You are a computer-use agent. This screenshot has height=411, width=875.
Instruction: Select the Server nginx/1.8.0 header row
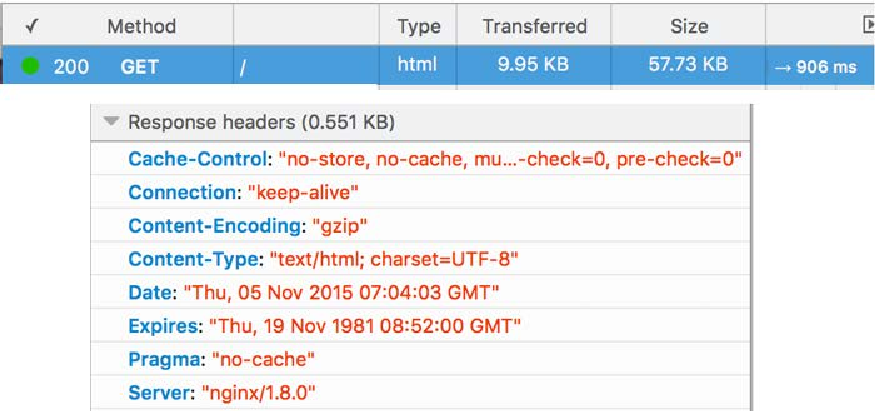coord(420,393)
